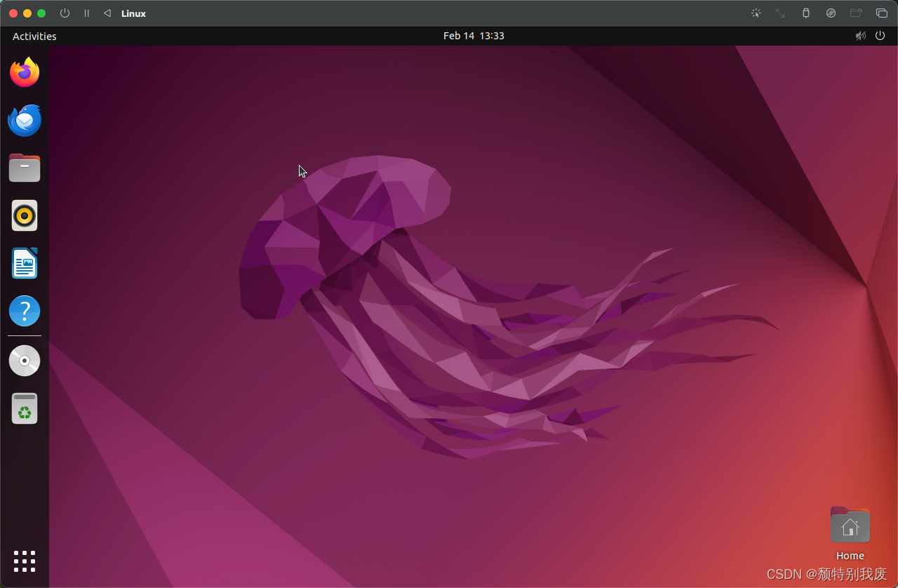Viewport: 898px width, 588px height.
Task: Click the Linux window title text
Action: 133,14
